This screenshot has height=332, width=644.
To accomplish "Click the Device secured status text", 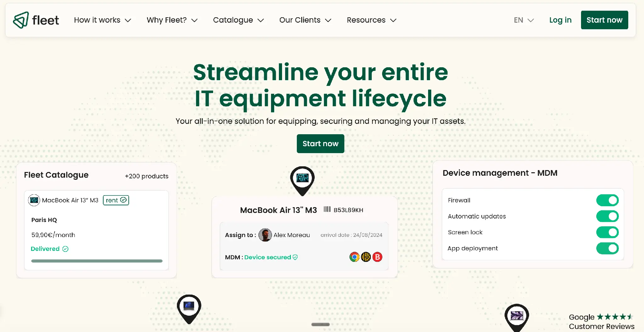I will 268,257.
